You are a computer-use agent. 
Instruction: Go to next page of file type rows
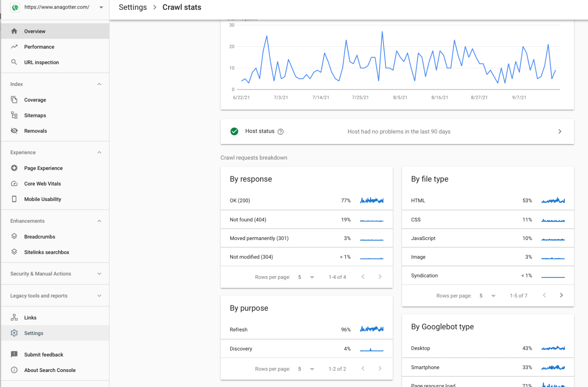561,295
